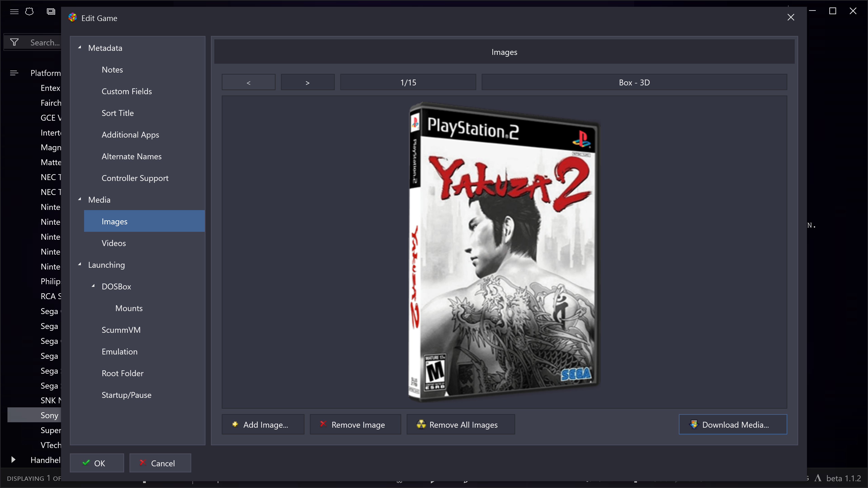Open the Box - 3D image type dropdown
868x488 pixels.
pyautogui.click(x=634, y=82)
